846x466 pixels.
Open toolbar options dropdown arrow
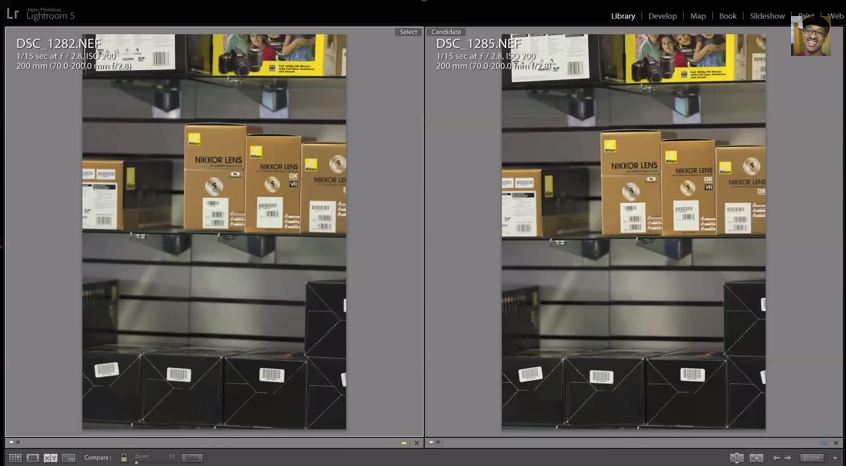click(835, 458)
